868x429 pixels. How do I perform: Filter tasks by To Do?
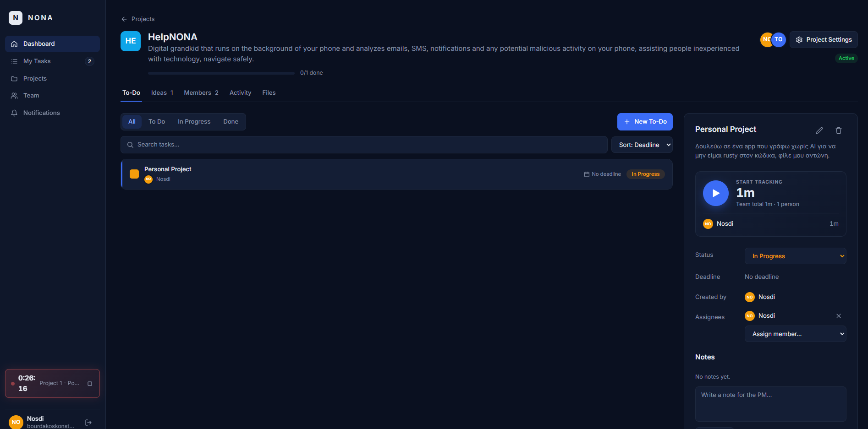coord(157,122)
